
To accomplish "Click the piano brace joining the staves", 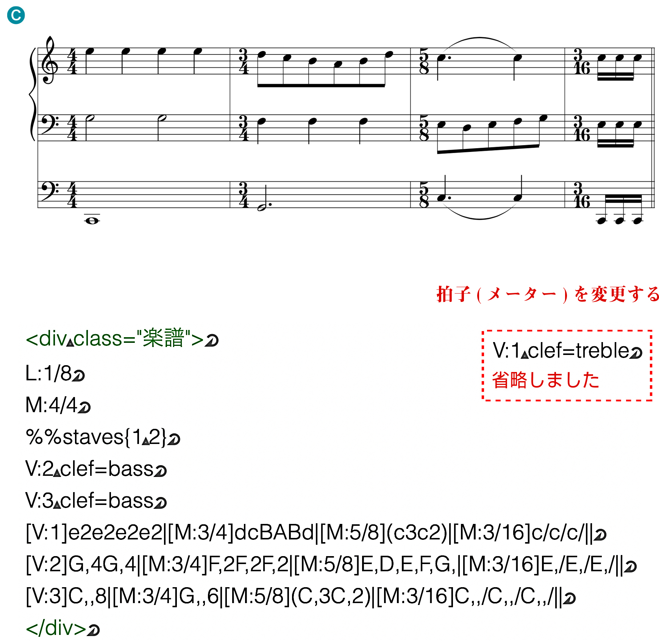I will tap(32, 94).
